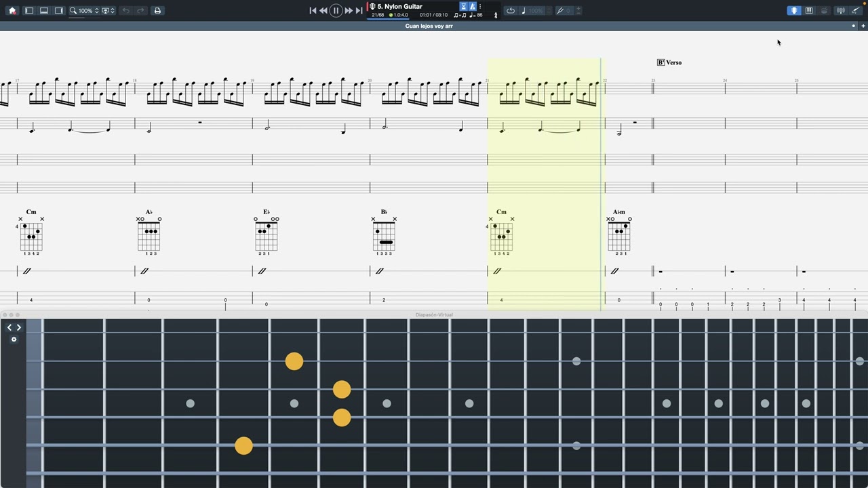Rewind to previous bar

(x=323, y=11)
